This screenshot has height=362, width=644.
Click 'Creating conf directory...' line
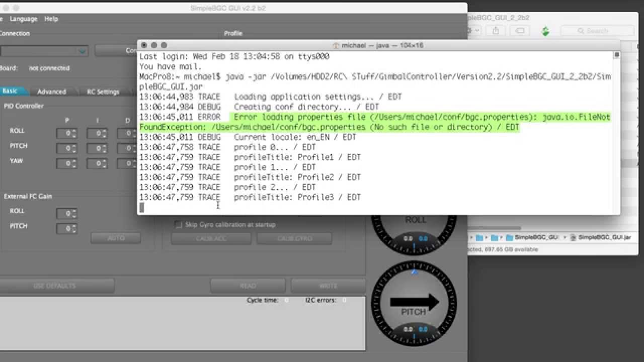pyautogui.click(x=259, y=107)
